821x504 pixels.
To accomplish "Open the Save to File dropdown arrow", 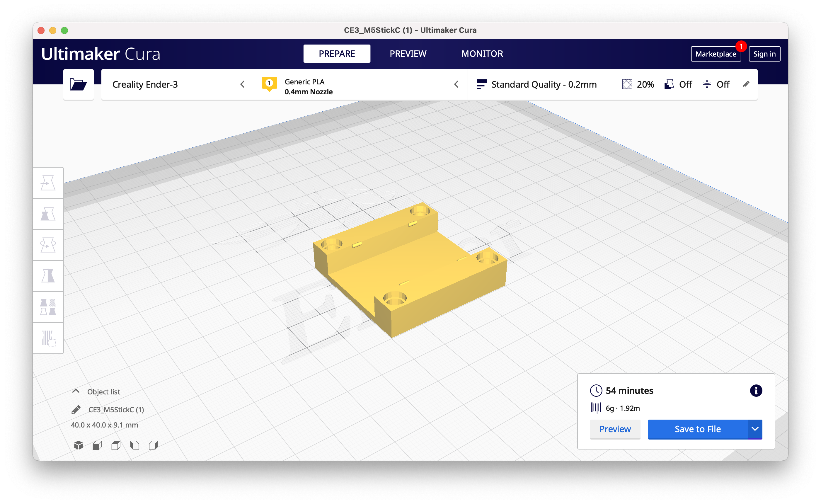I will pyautogui.click(x=755, y=429).
